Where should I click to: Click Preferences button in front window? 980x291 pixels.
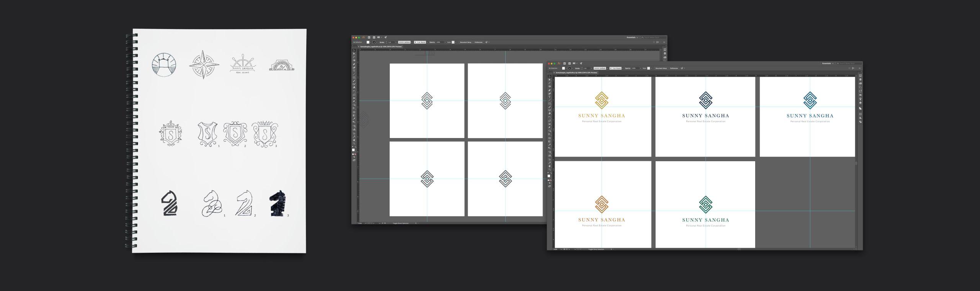(674, 68)
